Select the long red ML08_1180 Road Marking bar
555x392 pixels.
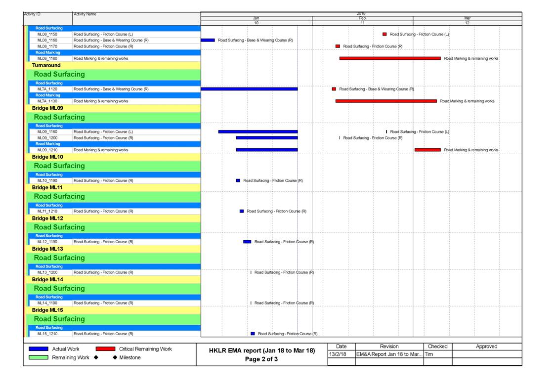click(x=389, y=58)
